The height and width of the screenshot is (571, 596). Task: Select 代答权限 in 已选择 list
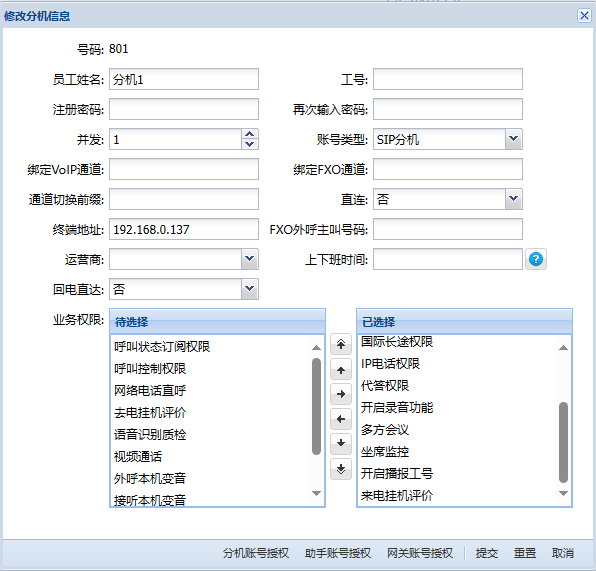click(458, 386)
